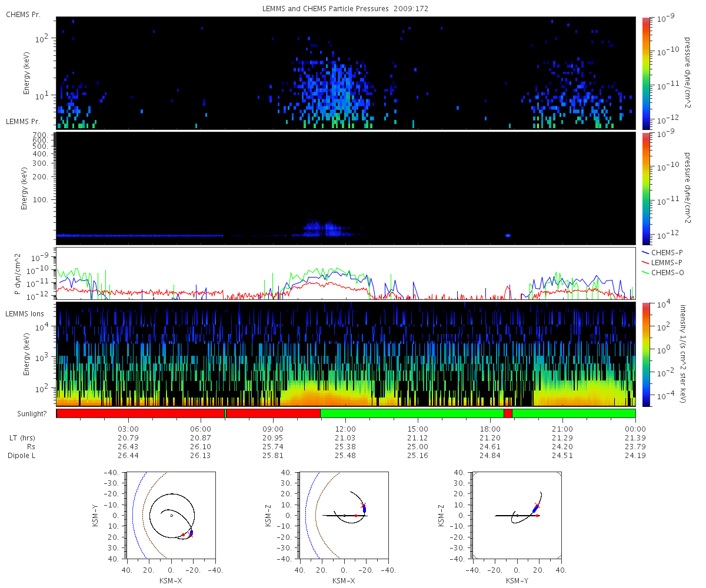Click the 12:00 time axis label

pyautogui.click(x=346, y=428)
